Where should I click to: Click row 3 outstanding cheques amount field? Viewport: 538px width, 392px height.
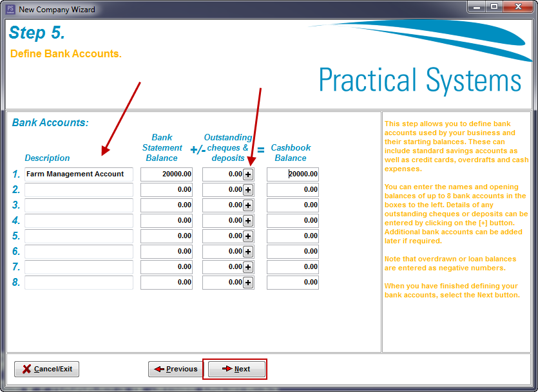[223, 205]
